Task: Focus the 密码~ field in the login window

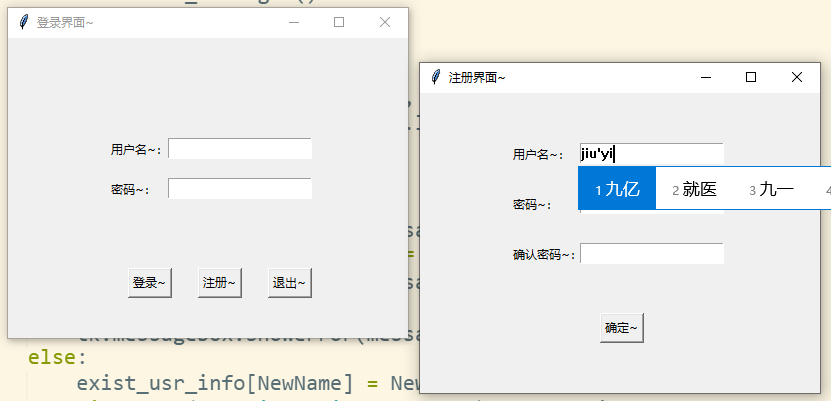Action: (240, 188)
